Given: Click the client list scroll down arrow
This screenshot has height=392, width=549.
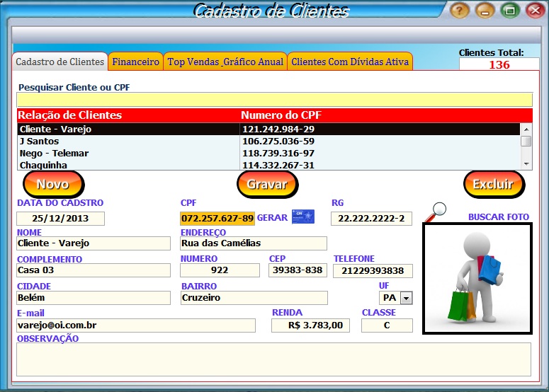Looking at the screenshot, I should (526, 164).
